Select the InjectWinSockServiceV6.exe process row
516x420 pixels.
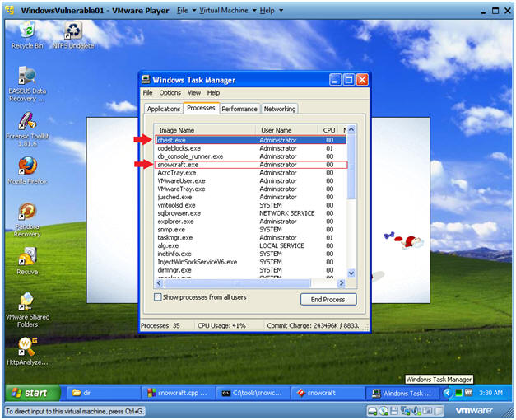(251, 262)
